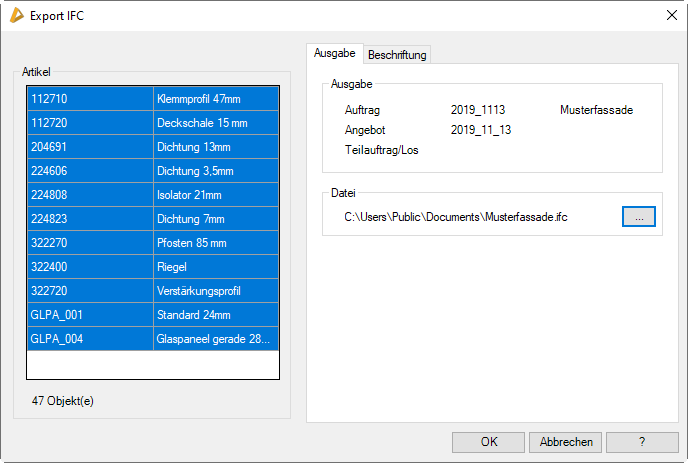Select article 322270 Pfosten 85mm
The width and height of the screenshot is (688, 463).
click(x=152, y=243)
